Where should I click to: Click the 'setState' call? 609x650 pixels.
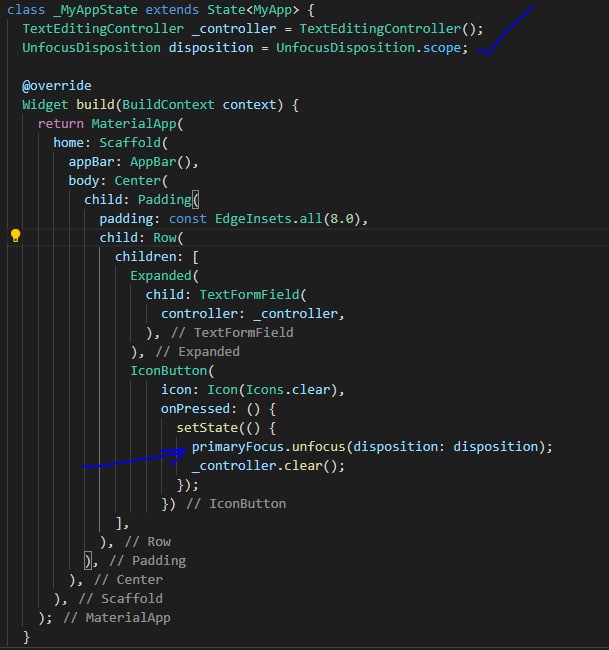point(207,428)
